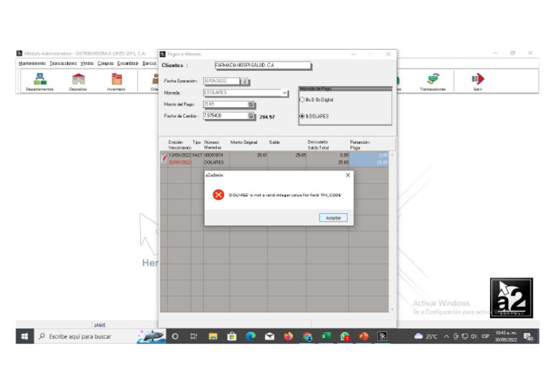555x392 pixels.
Task: Click invoice number 00001874 in the grid
Action: [213, 155]
